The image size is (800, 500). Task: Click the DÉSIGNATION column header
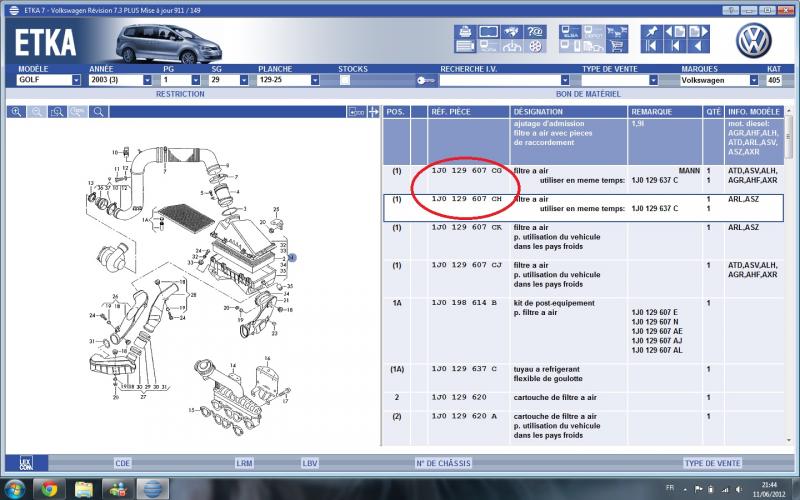click(568, 112)
